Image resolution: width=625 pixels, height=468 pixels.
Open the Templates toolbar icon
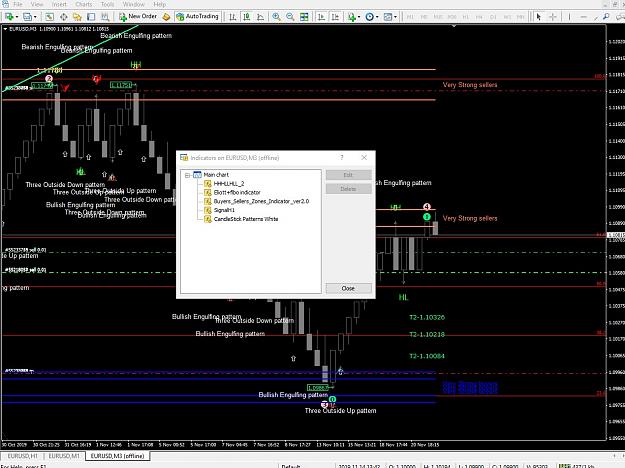[387, 17]
